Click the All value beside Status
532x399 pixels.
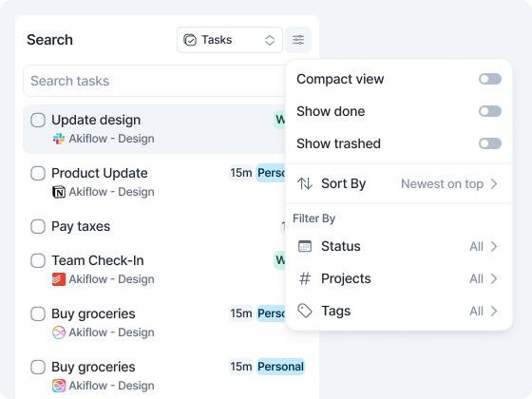(x=476, y=247)
